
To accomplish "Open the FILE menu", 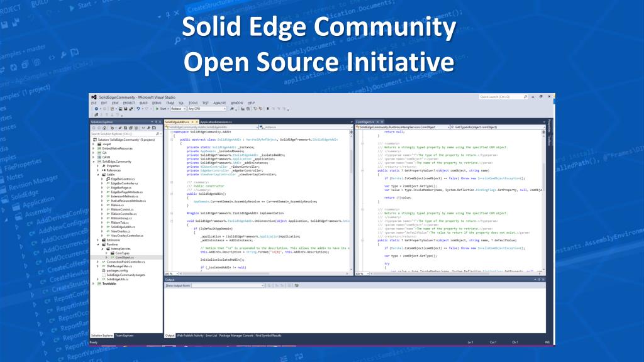I will (x=94, y=103).
